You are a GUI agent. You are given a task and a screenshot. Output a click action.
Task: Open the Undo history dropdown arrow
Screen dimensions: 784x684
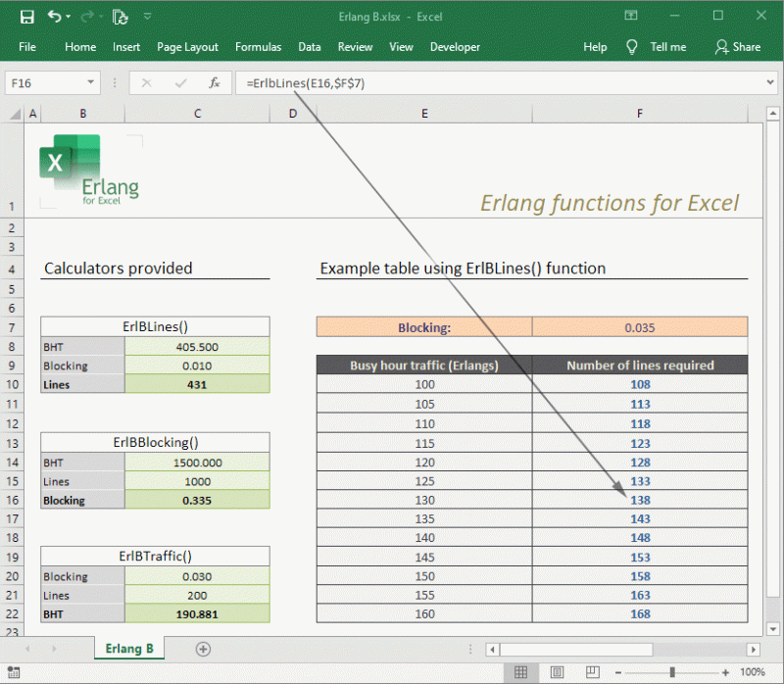point(68,17)
